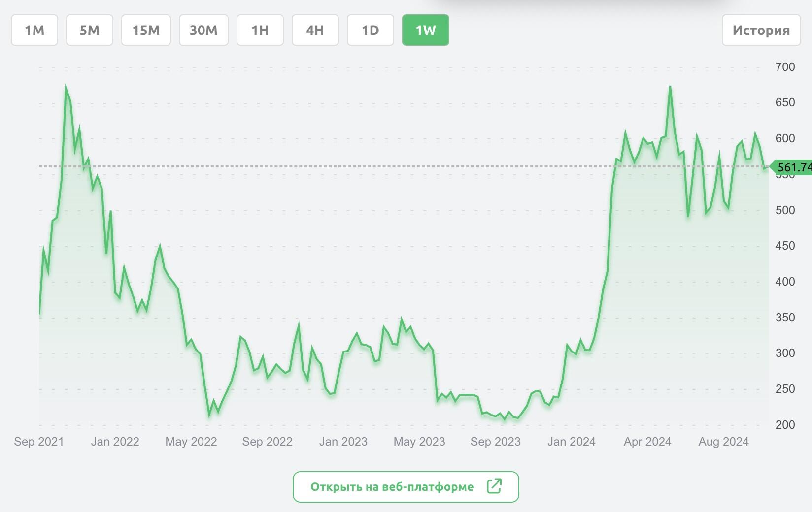The width and height of the screenshot is (812, 512).
Task: Click the chart low near May 2022
Action: click(x=209, y=415)
